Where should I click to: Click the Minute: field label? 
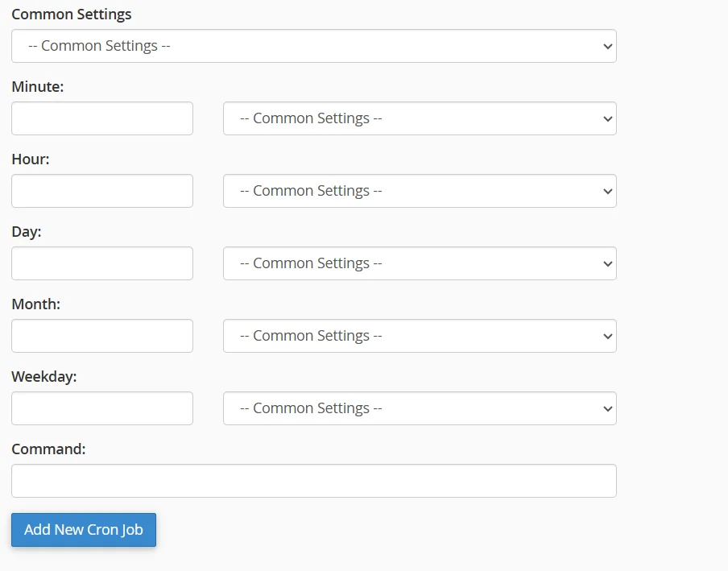38,87
